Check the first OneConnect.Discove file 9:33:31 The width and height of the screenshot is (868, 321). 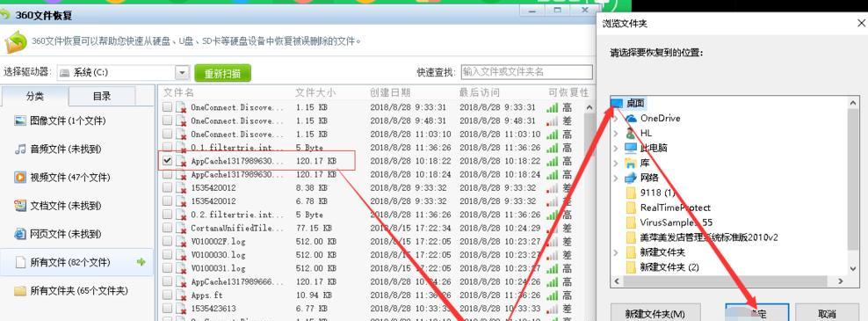pos(167,107)
